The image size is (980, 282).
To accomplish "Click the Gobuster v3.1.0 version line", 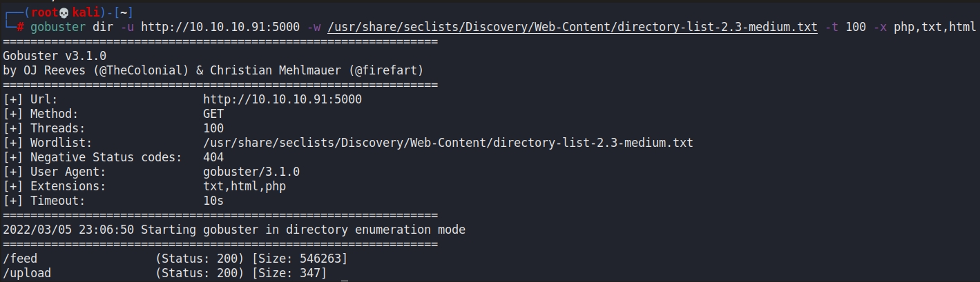I will (55, 56).
